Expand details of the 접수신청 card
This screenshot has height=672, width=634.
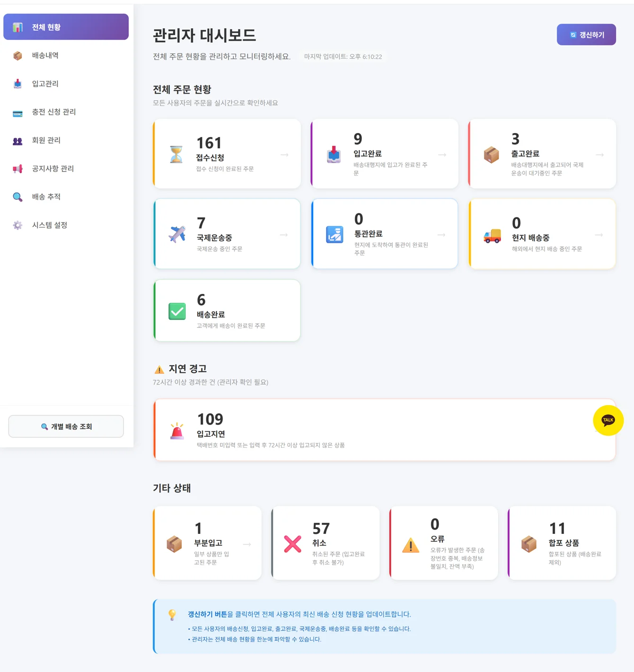[x=284, y=154]
